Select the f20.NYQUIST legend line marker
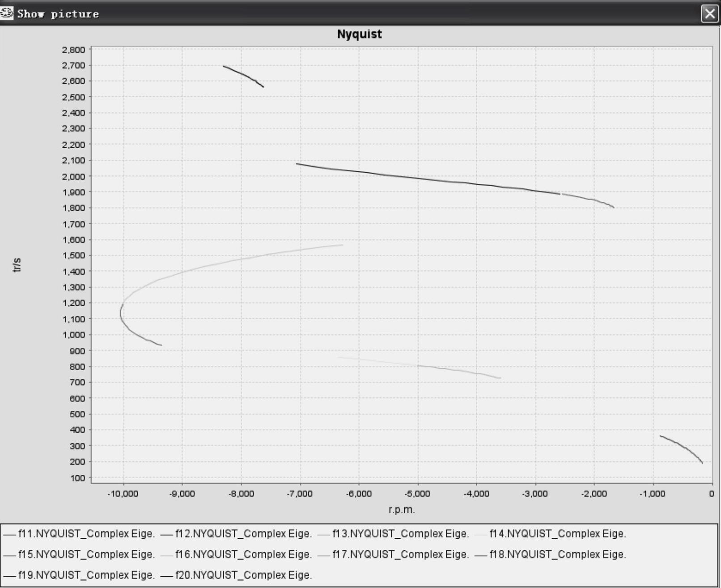The width and height of the screenshot is (721, 588). (166, 575)
